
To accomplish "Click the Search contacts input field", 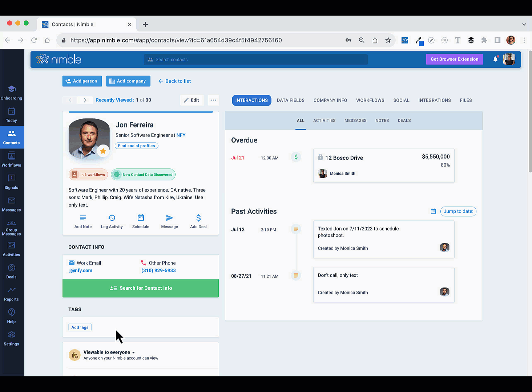I will [255, 60].
